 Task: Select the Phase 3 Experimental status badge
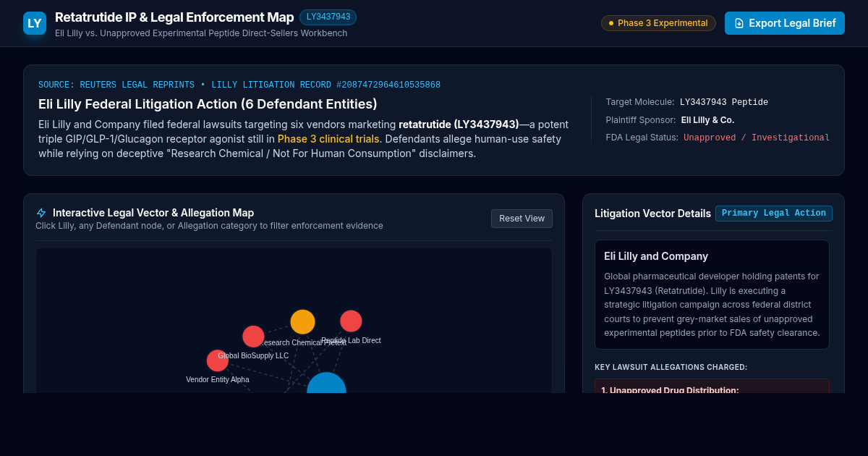pos(658,23)
